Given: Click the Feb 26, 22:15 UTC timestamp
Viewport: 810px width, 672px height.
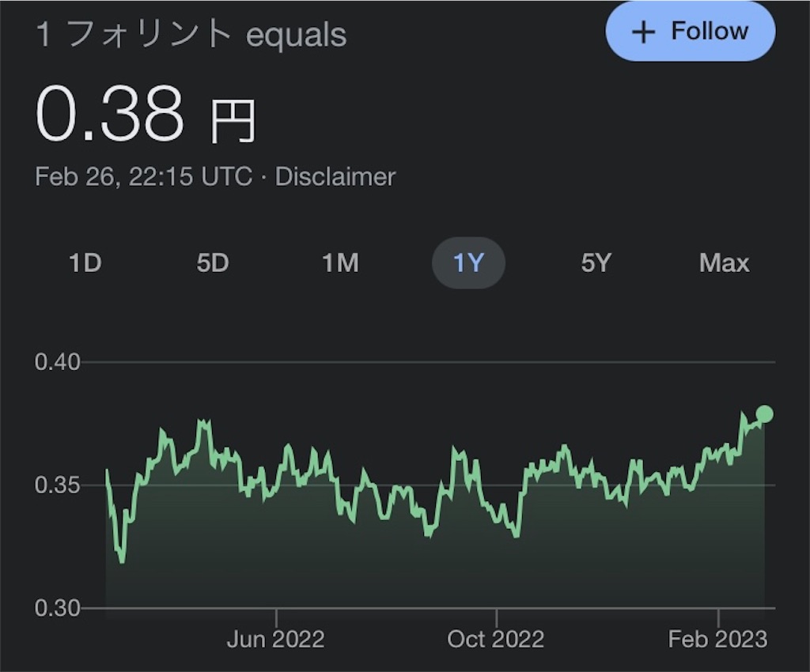Looking at the screenshot, I should click(144, 176).
